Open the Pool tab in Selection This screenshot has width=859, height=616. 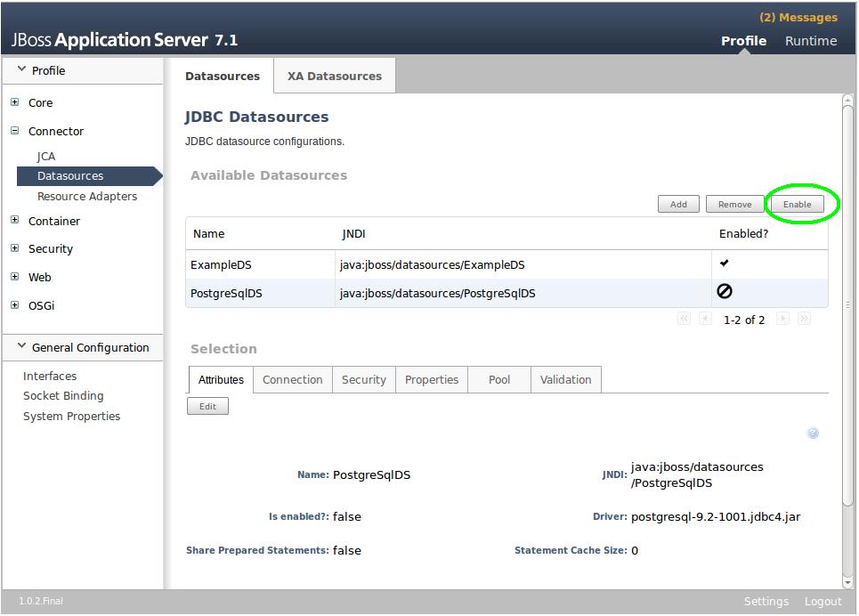pyautogui.click(x=499, y=380)
